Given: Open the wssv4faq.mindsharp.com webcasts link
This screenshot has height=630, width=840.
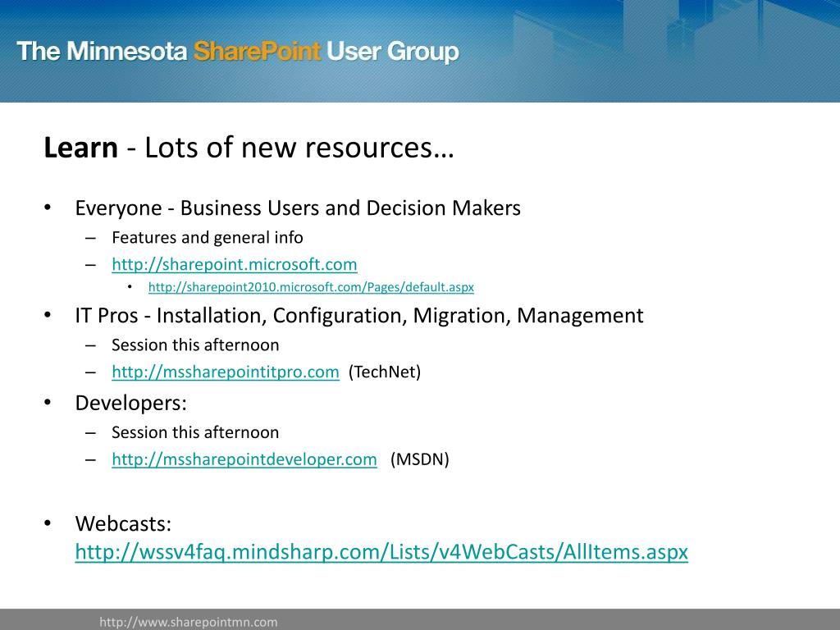Looking at the screenshot, I should click(381, 552).
